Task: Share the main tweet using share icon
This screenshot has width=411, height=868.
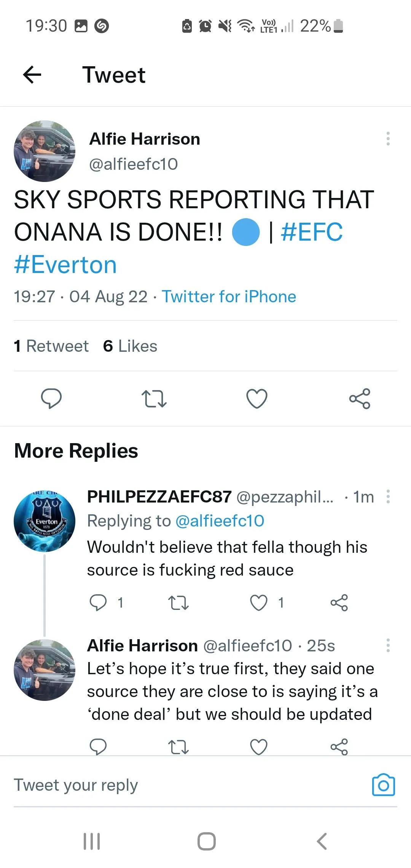Action: (360, 399)
